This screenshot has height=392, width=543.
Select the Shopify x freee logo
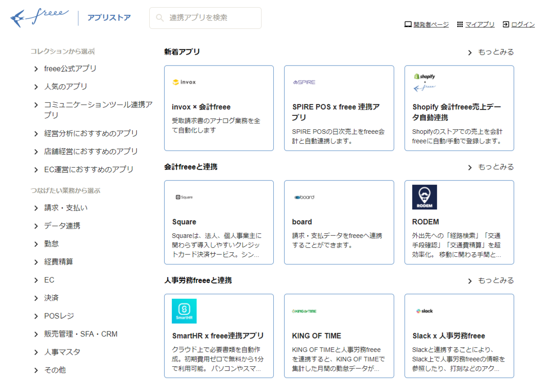tap(424, 82)
